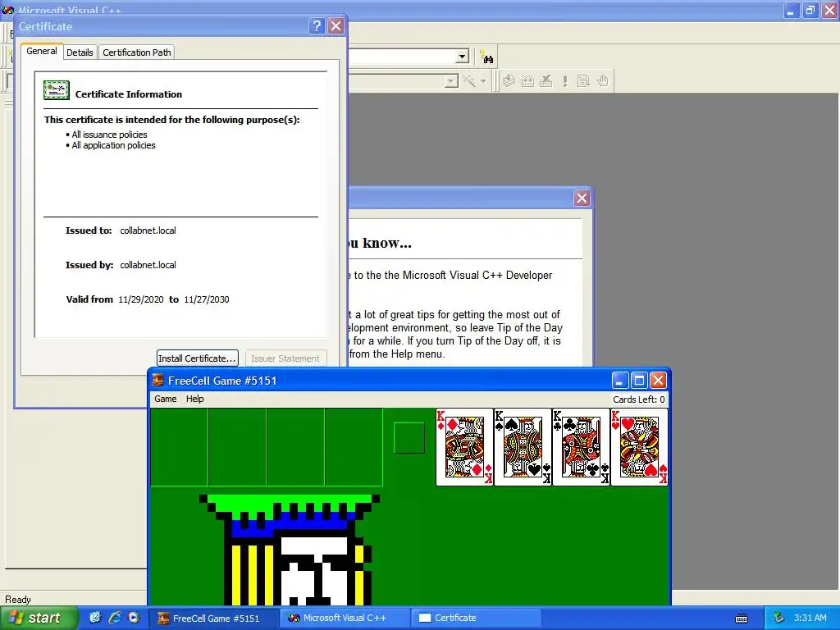Click inside the Find text combo box
This screenshot has height=630, width=840.
[402, 57]
